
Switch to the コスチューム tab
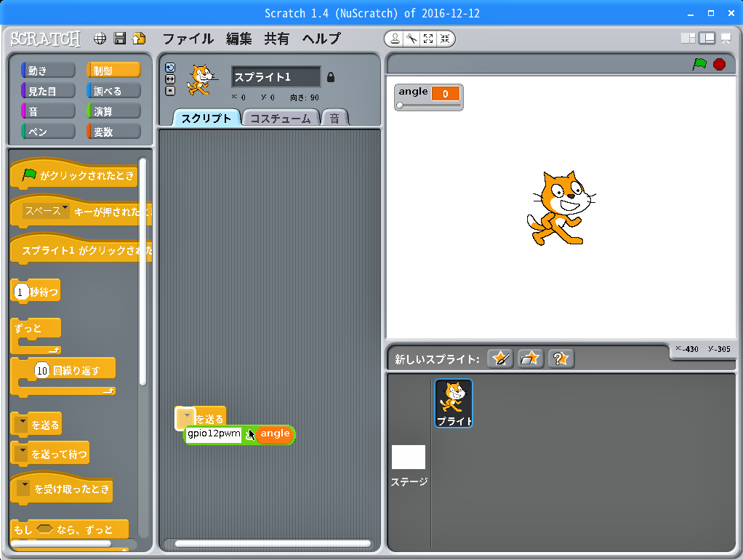[281, 119]
